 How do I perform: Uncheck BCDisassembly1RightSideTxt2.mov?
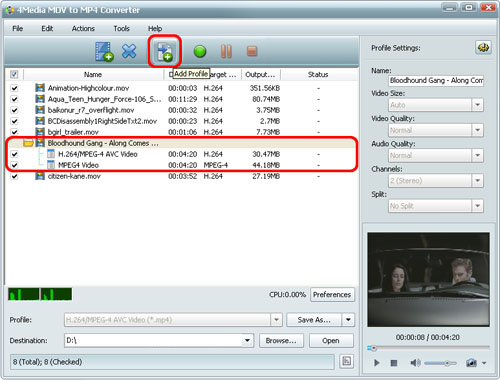click(14, 121)
